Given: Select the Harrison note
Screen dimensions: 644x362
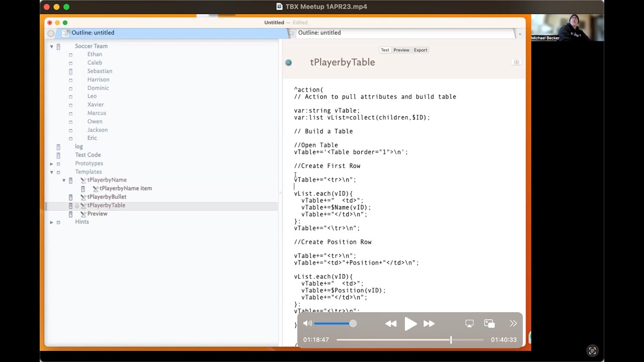Looking at the screenshot, I should (98, 79).
